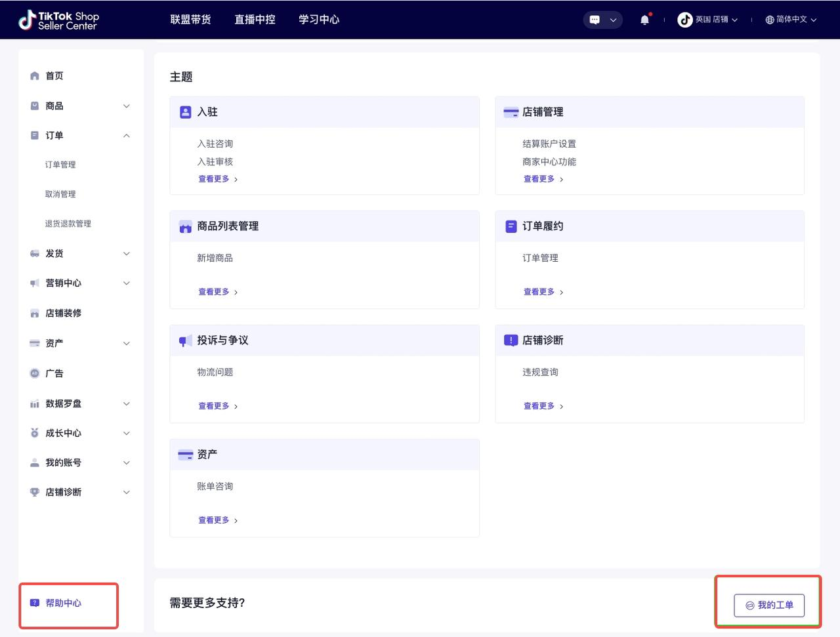Screen dimensions: 840x637
Task: Open the 账单咨询 topic
Action: click(215, 486)
